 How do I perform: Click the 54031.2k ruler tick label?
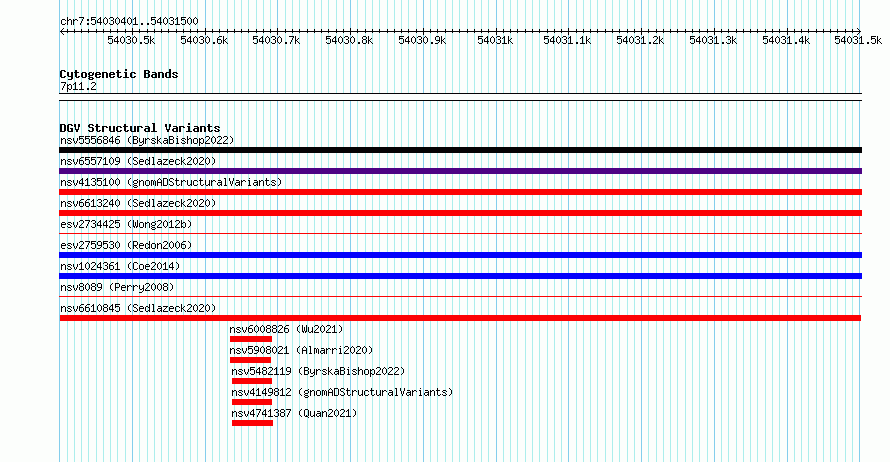640,40
